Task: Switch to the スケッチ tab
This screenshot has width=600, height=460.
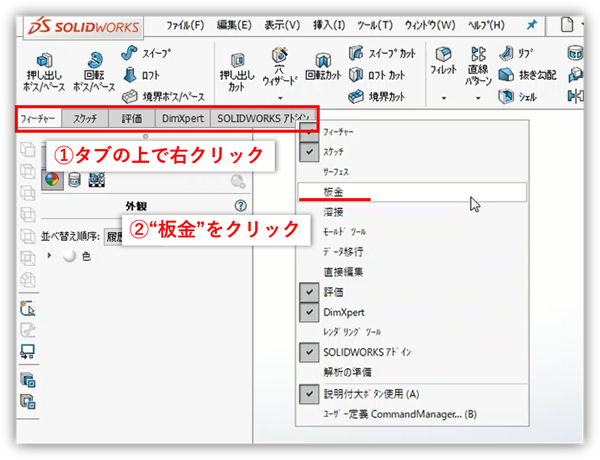Action: [x=85, y=119]
